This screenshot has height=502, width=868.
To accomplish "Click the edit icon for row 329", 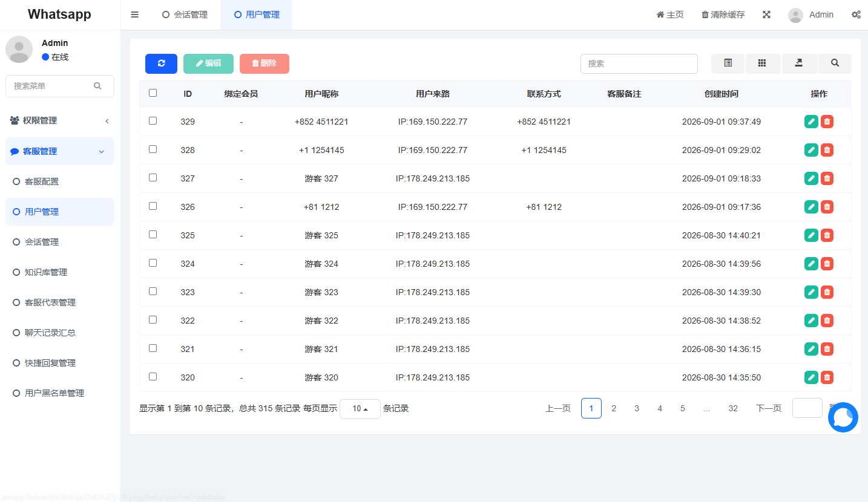I will [x=811, y=122].
